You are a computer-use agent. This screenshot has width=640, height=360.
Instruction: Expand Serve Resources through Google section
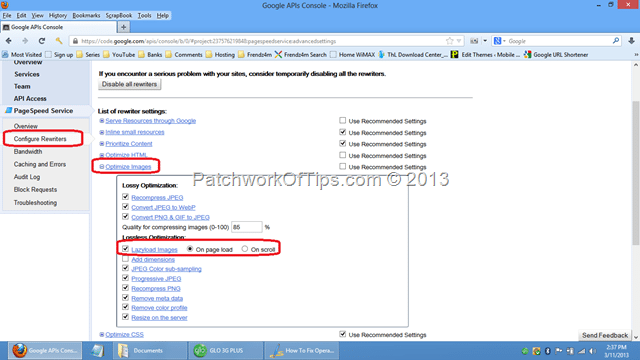coord(102,121)
